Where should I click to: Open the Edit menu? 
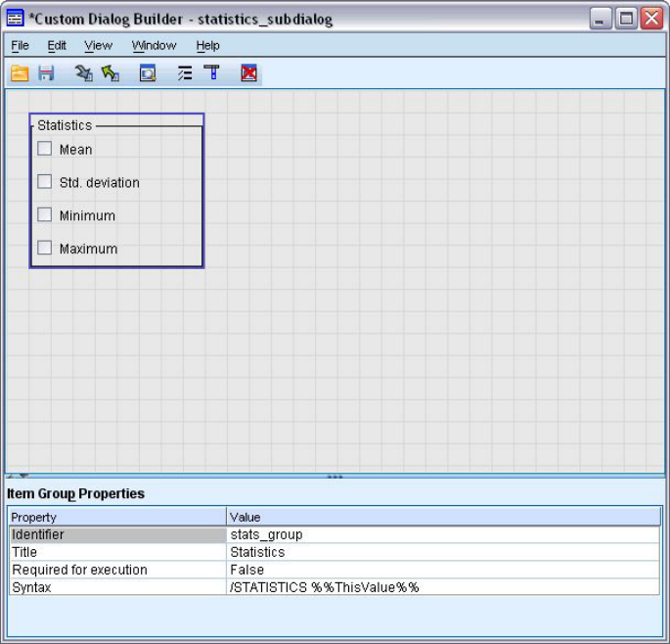coord(57,45)
